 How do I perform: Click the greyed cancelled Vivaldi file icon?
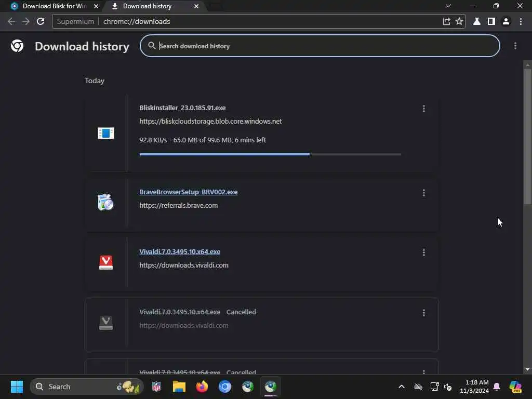[106, 323]
